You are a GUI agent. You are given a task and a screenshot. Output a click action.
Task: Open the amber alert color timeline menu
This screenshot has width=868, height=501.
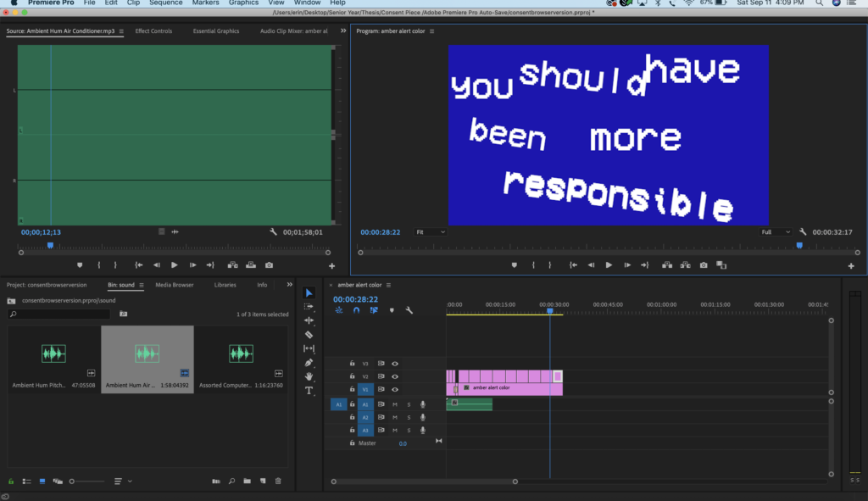[x=388, y=285]
